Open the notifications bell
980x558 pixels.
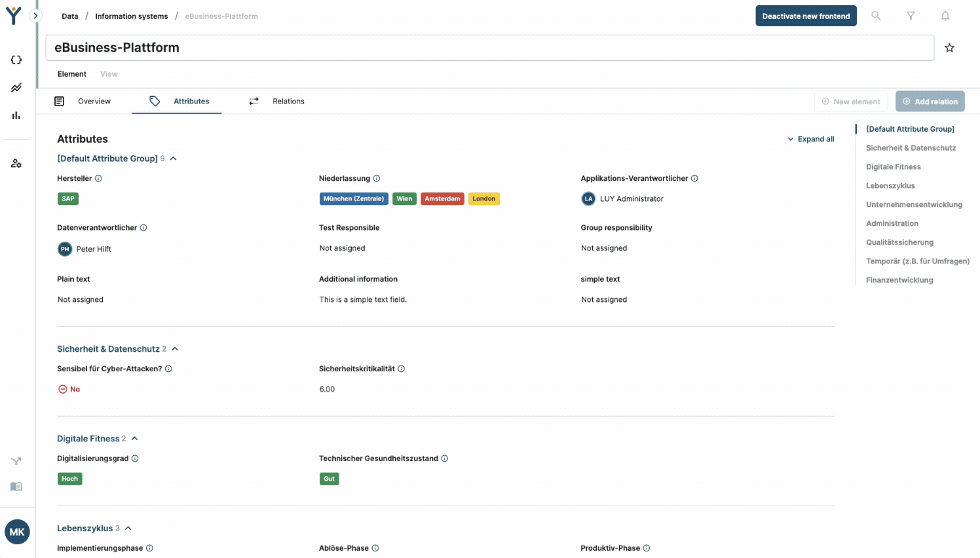[945, 16]
